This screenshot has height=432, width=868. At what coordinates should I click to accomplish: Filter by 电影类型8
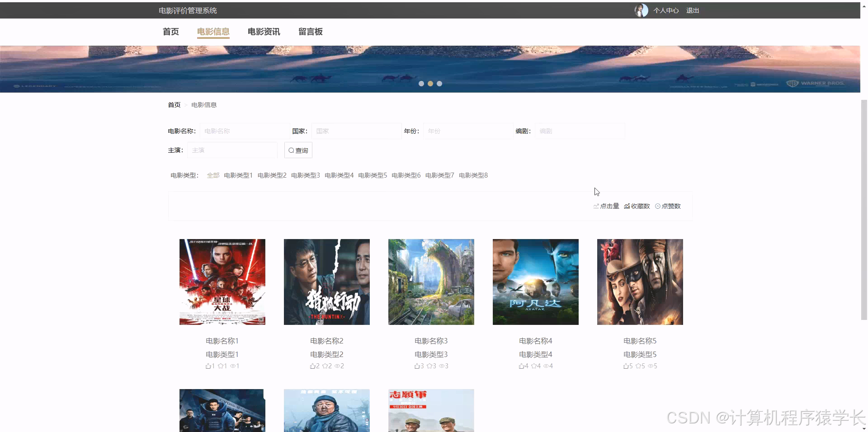[473, 175]
